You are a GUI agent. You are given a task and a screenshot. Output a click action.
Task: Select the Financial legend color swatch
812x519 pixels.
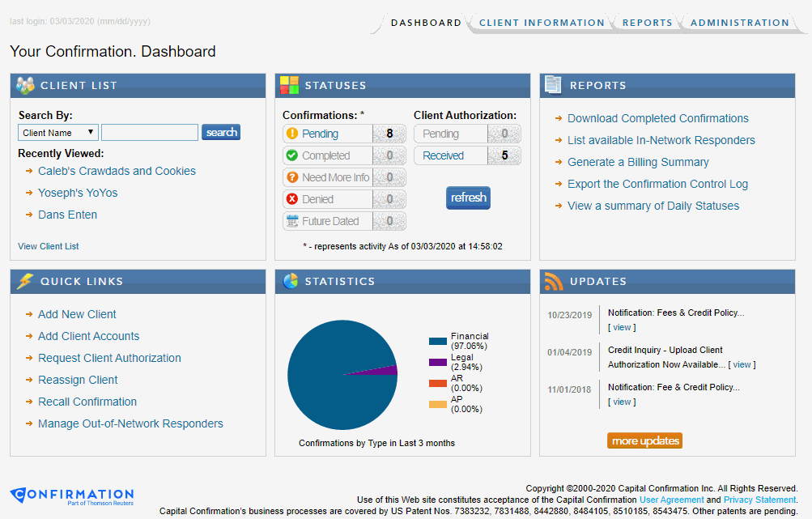[x=437, y=341]
